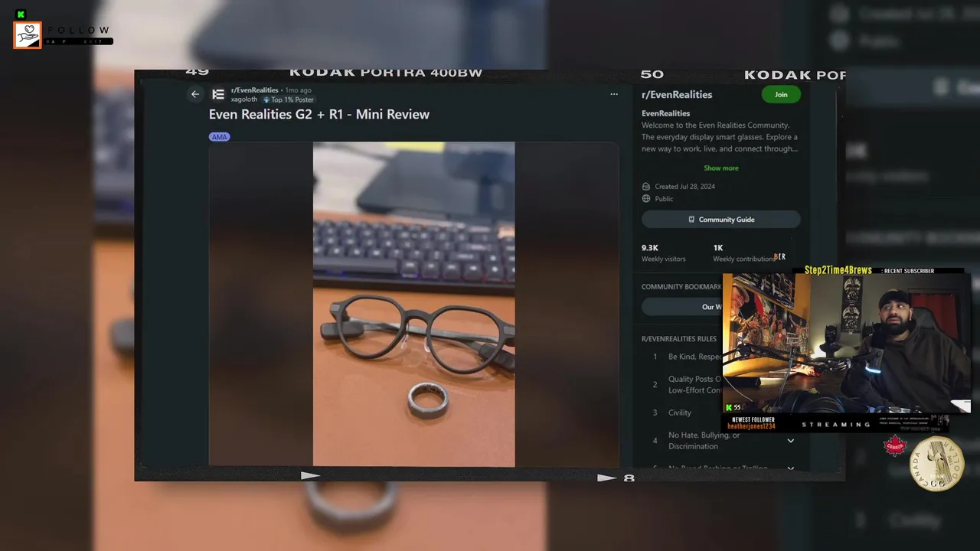Click the Kick logo icon in the overlay
The width and height of the screenshot is (980, 551).
pos(21,15)
